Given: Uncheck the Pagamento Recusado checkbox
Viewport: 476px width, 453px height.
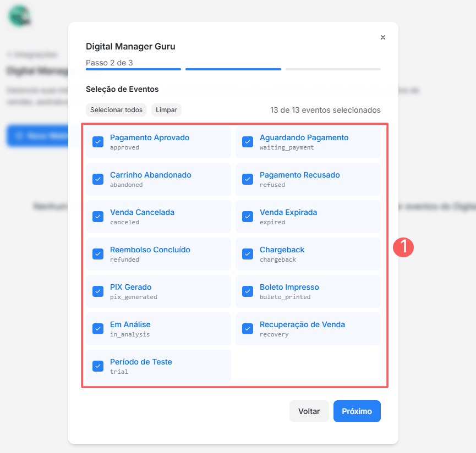Looking at the screenshot, I should [248, 179].
